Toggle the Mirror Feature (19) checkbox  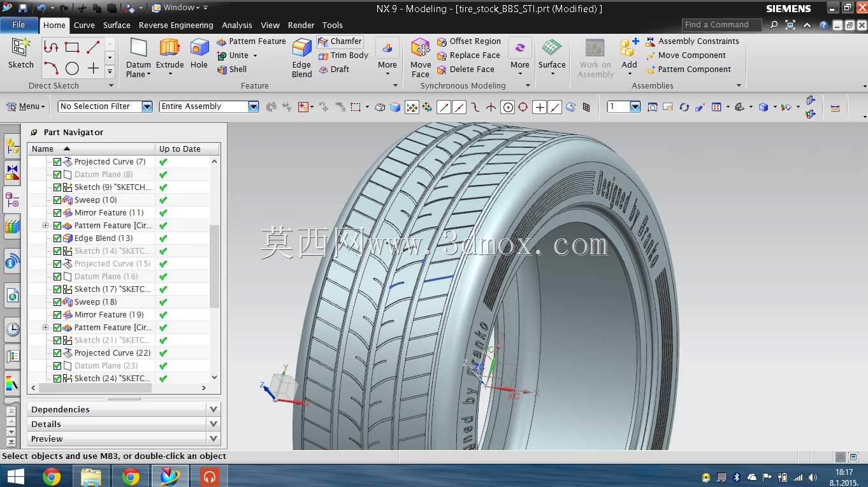click(57, 315)
